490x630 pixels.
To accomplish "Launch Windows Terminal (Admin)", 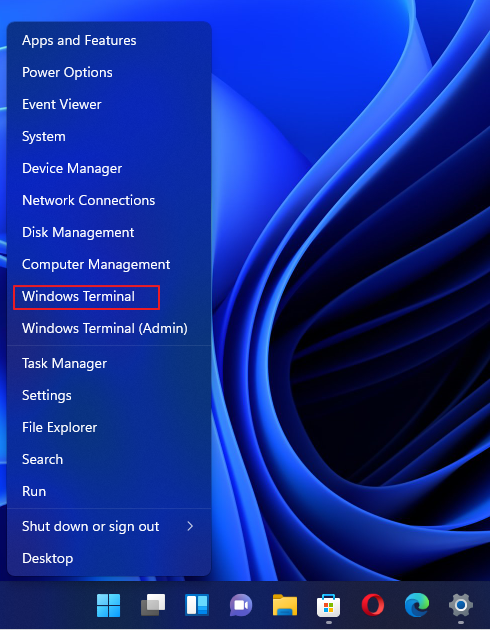I will click(109, 328).
